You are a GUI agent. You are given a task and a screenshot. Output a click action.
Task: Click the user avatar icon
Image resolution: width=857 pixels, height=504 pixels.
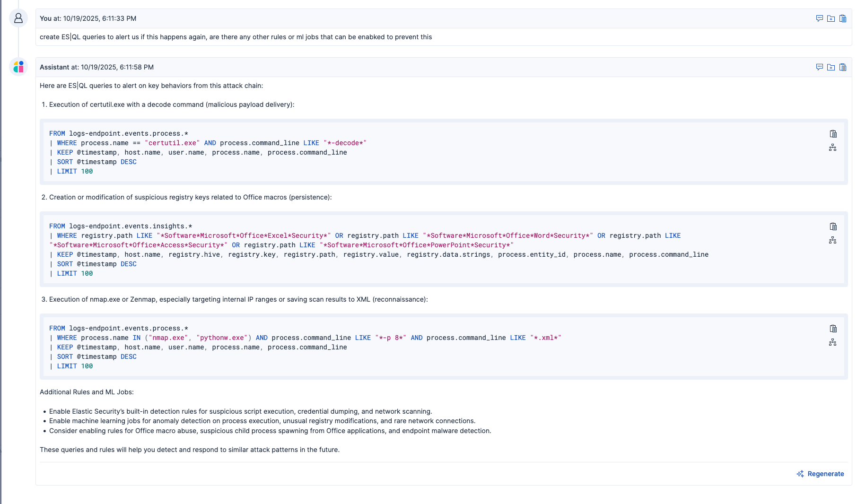pos(18,18)
